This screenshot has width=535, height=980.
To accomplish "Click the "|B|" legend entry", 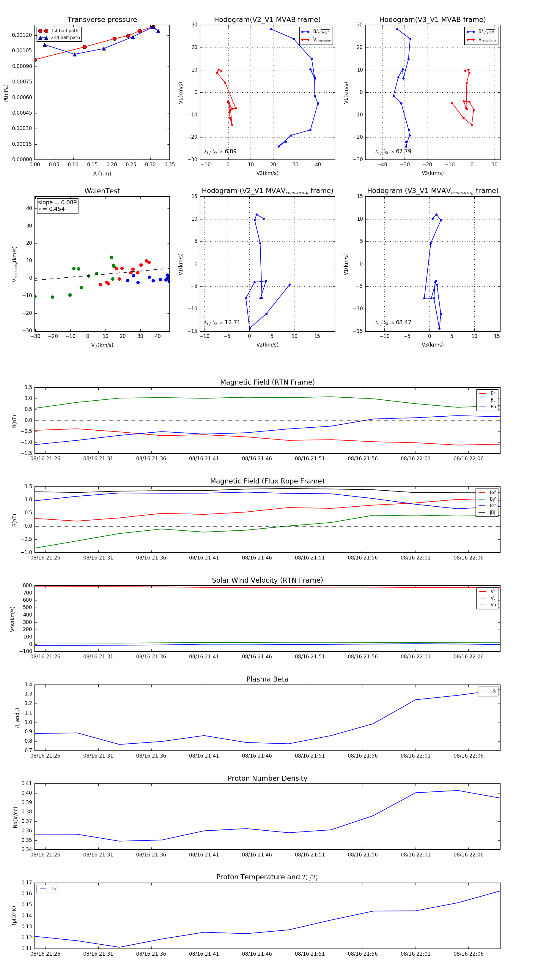I will (x=487, y=513).
